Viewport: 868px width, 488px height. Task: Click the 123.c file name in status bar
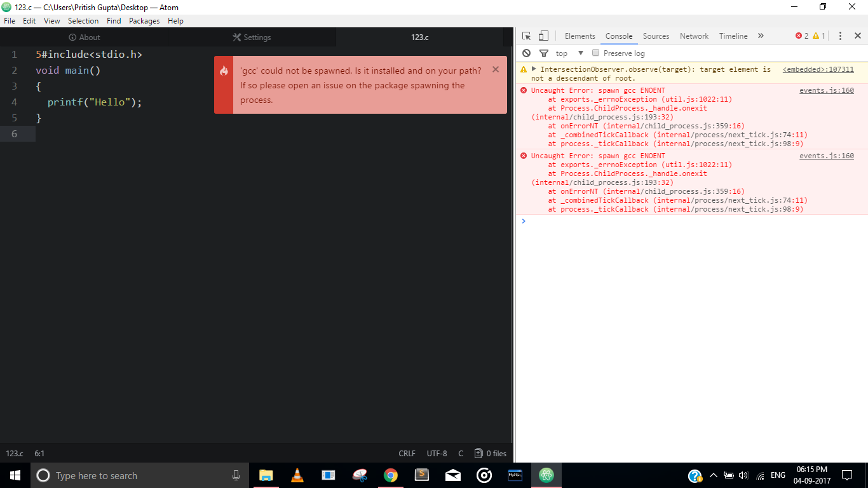point(15,454)
